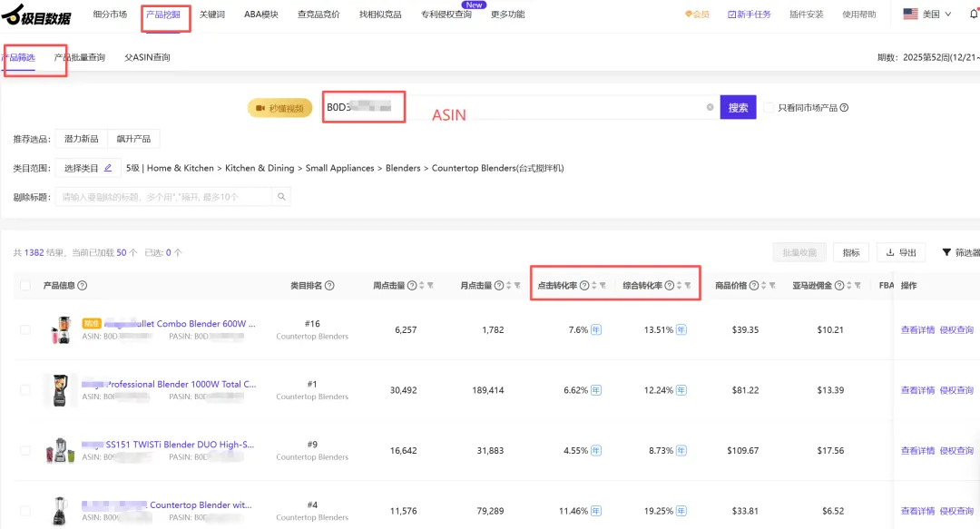The height and width of the screenshot is (529, 980).
Task: Click help icon next to 产品信息 header
Action: click(x=83, y=286)
